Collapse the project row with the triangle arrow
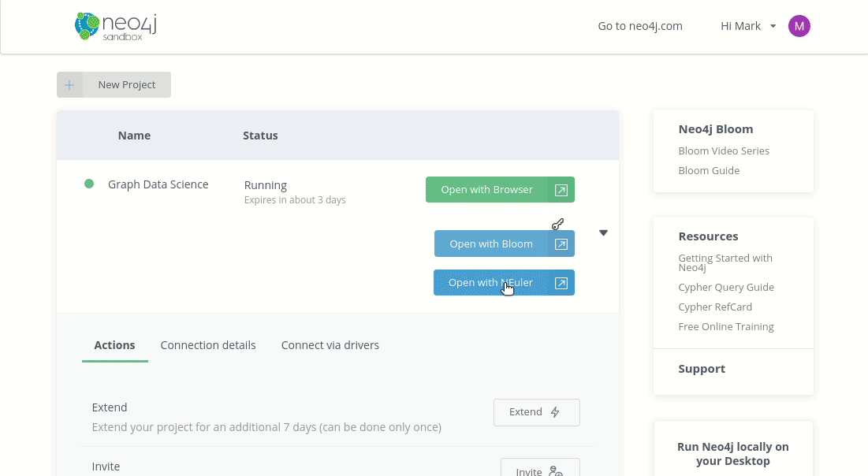The height and width of the screenshot is (476, 868). [x=603, y=232]
